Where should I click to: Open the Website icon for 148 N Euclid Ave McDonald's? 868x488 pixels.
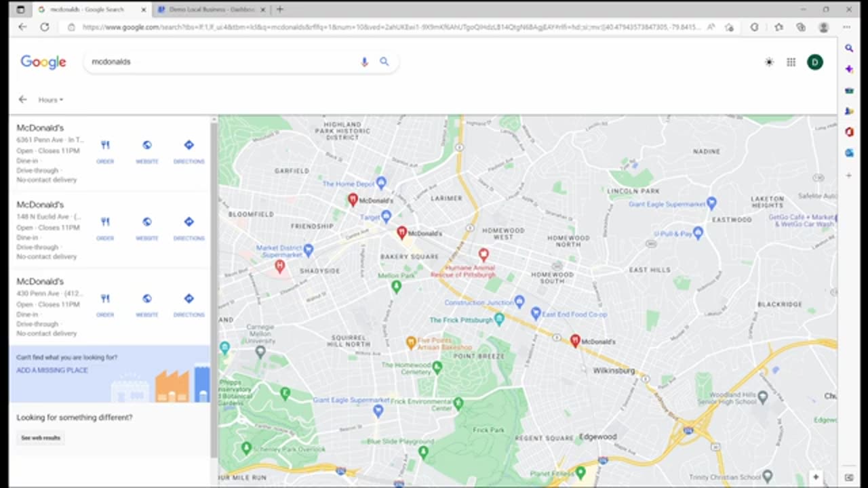[147, 222]
